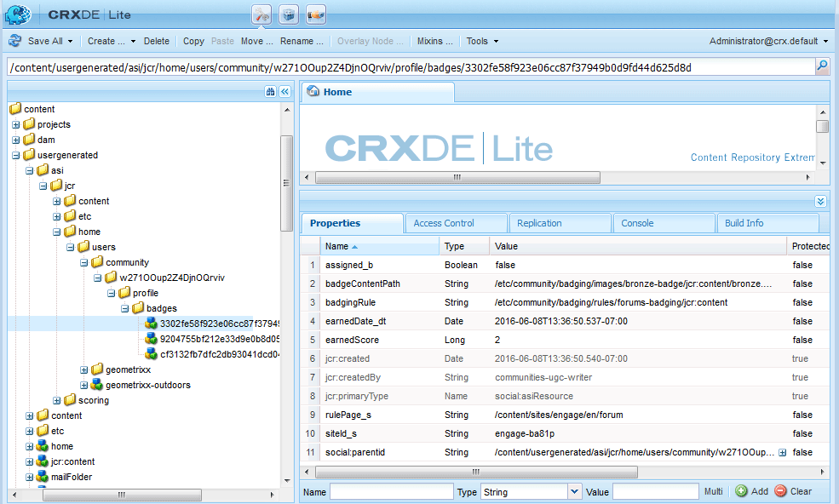Screen dimensions: 839x504
Task: Click the CRX elephant globe logo
Action: click(x=18, y=14)
